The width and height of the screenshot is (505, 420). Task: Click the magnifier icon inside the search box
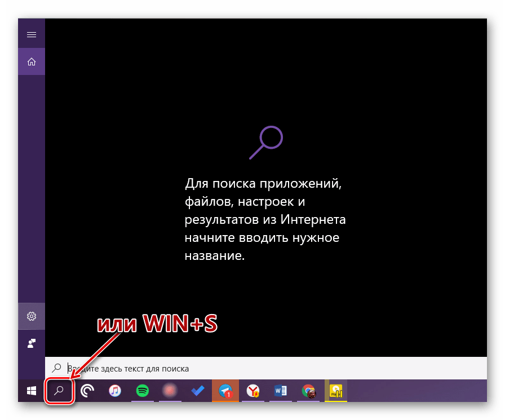point(57,368)
